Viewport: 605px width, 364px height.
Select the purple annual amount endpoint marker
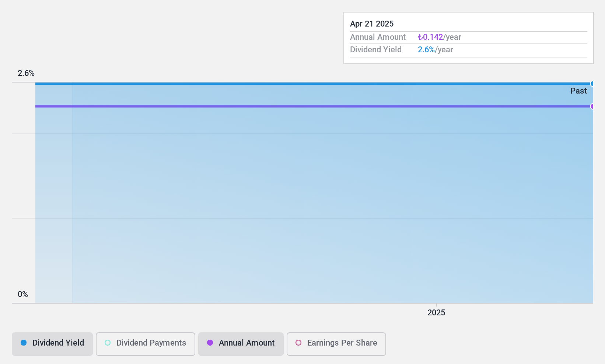pos(592,106)
